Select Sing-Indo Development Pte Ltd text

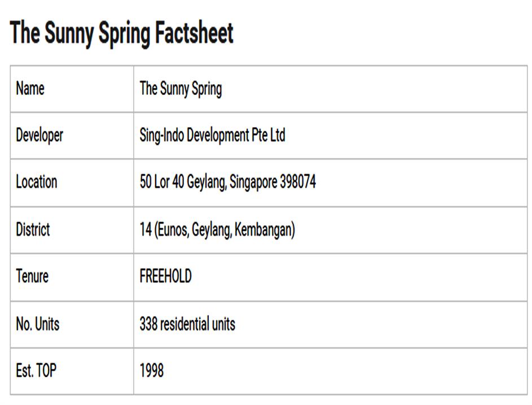click(x=212, y=136)
